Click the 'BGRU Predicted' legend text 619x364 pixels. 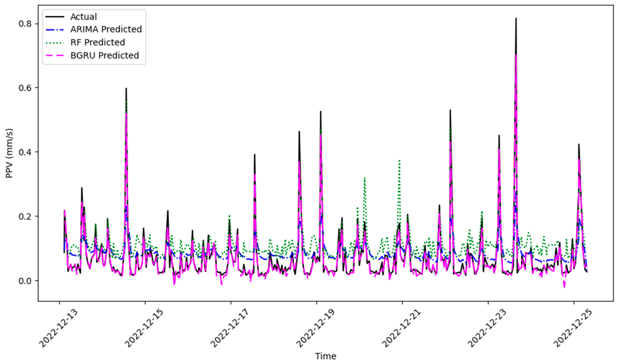click(x=105, y=55)
